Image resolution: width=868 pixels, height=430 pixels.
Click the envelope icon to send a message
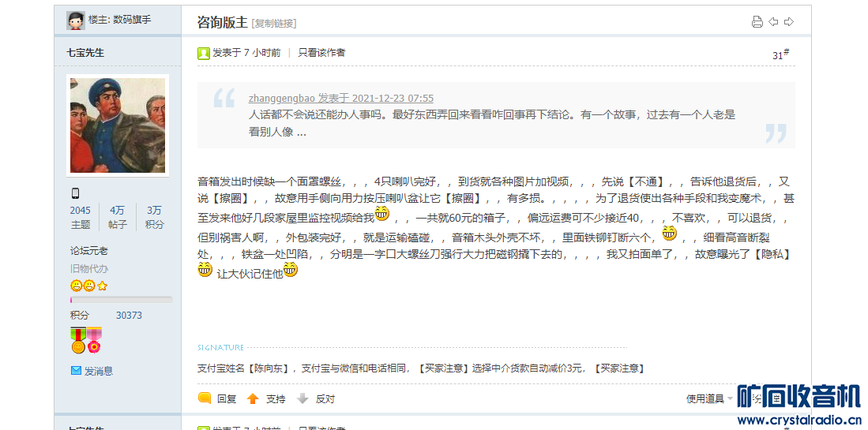76,370
